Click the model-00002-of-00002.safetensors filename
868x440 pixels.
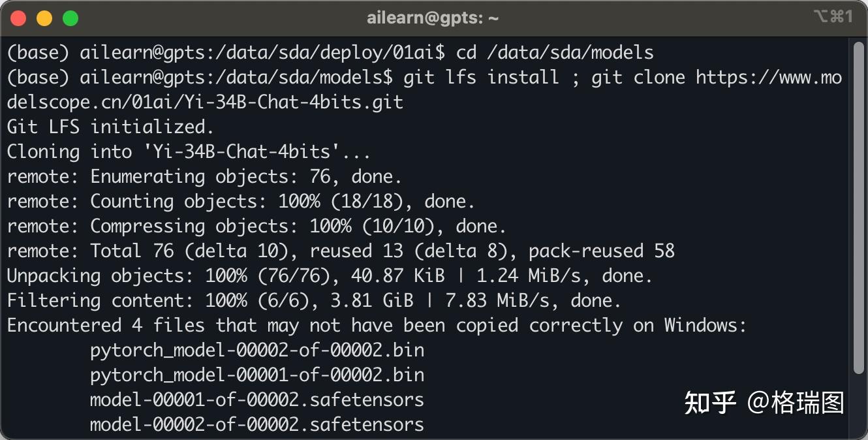[257, 425]
